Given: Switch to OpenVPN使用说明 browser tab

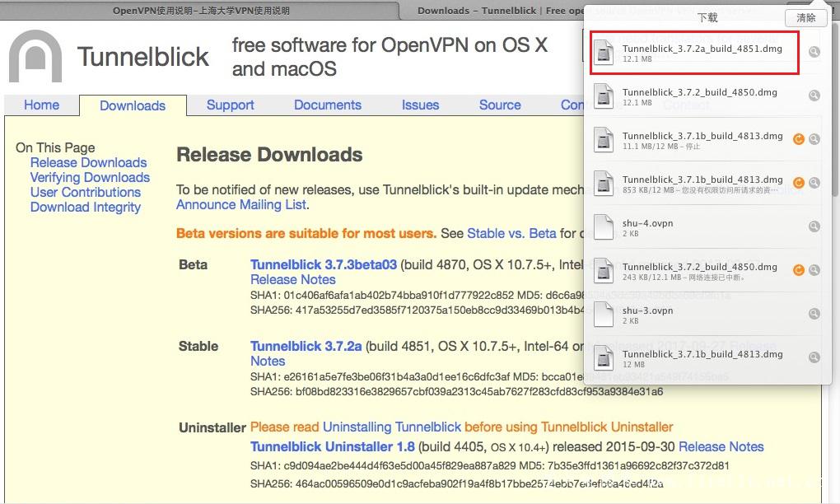Looking at the screenshot, I should (201, 11).
